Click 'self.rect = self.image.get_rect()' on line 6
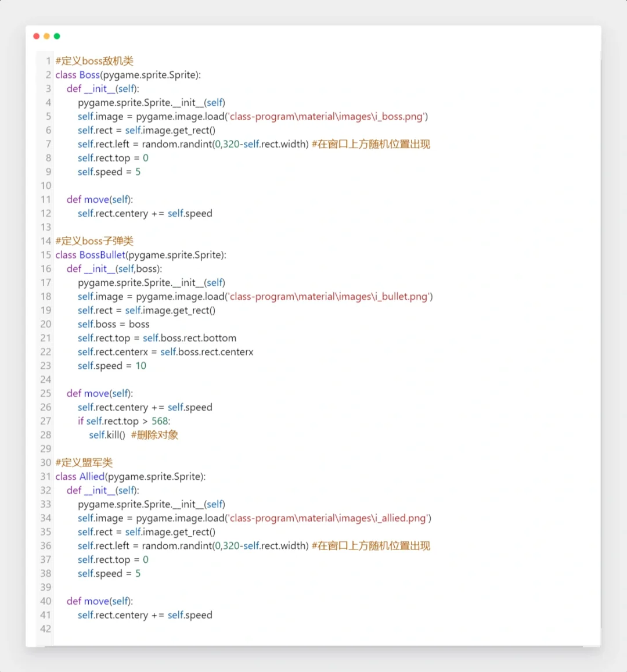Screen dimensions: 627x672 [x=146, y=130]
